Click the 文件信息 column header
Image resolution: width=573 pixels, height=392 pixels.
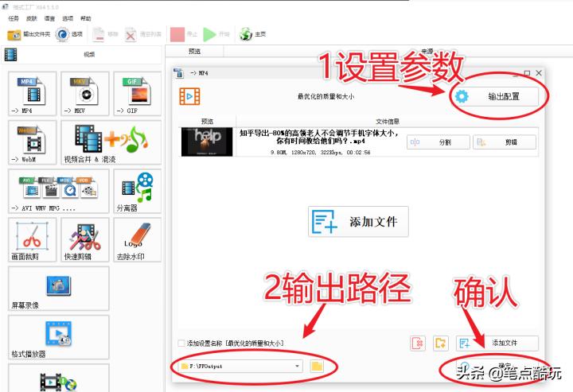point(388,121)
